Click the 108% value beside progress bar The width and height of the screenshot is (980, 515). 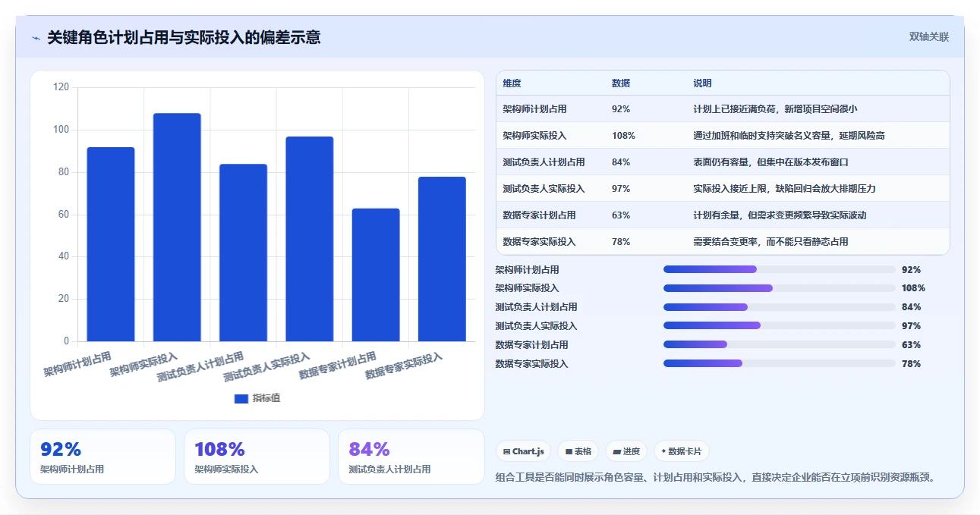(913, 288)
